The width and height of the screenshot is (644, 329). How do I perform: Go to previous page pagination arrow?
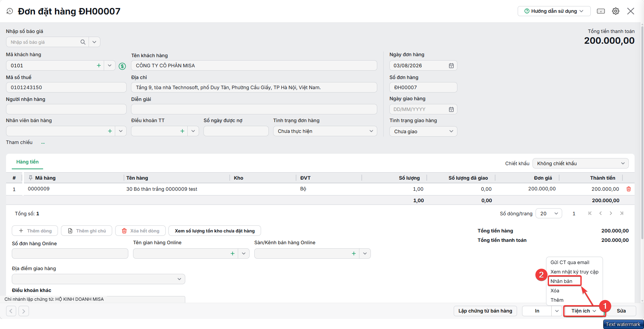pyautogui.click(x=601, y=213)
